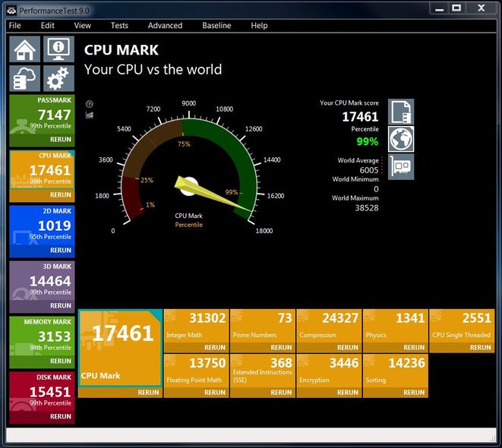Rerun the Prime Numbers test
Image resolution: width=502 pixels, height=448 pixels.
pyautogui.click(x=281, y=348)
